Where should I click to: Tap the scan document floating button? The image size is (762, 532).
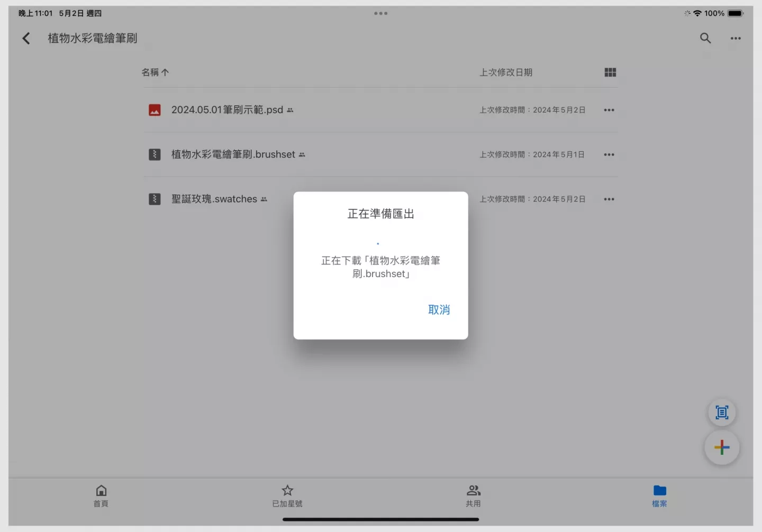(x=722, y=412)
